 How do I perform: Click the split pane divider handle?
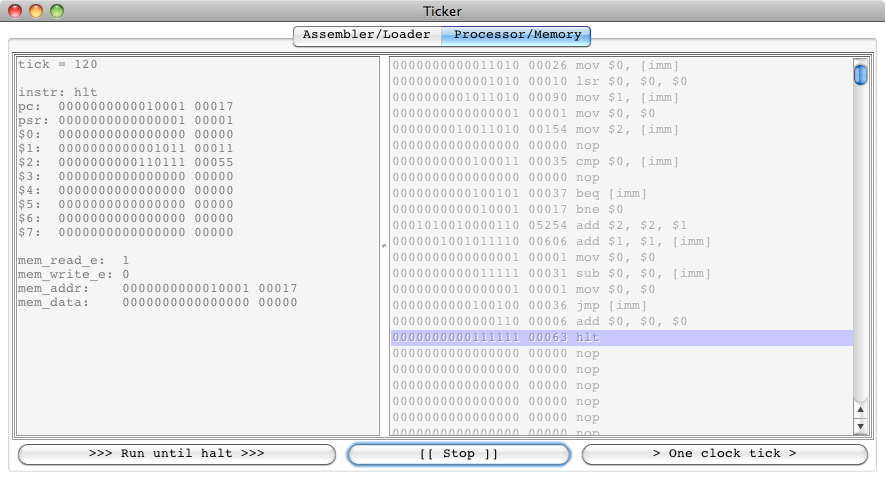click(x=384, y=245)
